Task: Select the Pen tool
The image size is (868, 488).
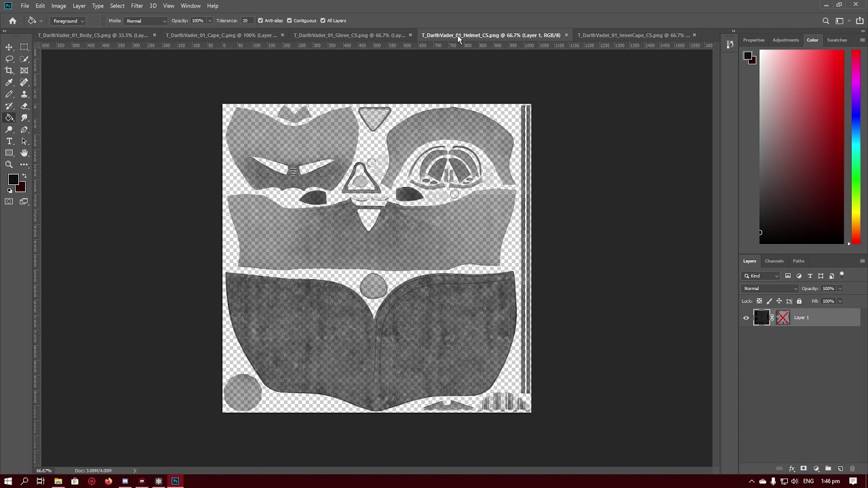Action: pyautogui.click(x=24, y=129)
